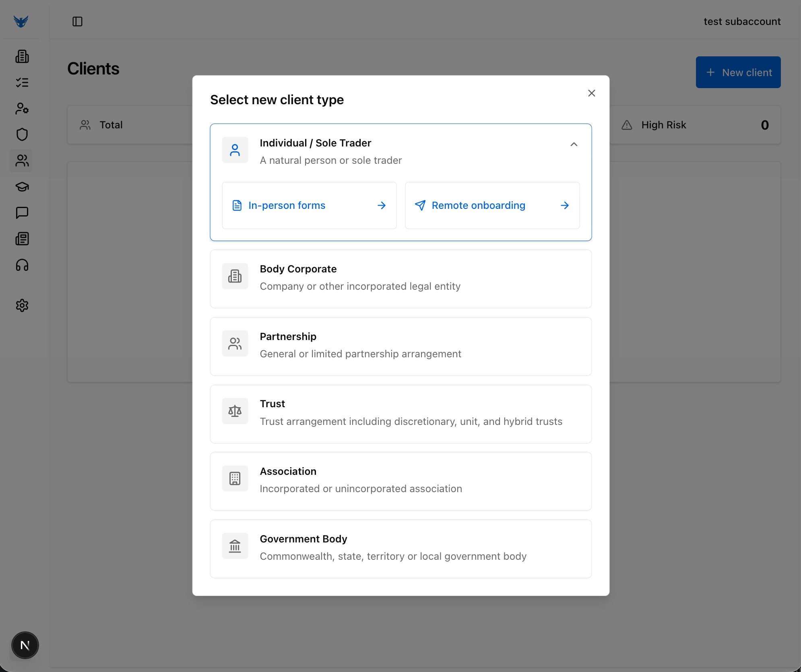
Task: Click the High Risk stat card
Action: [695, 125]
